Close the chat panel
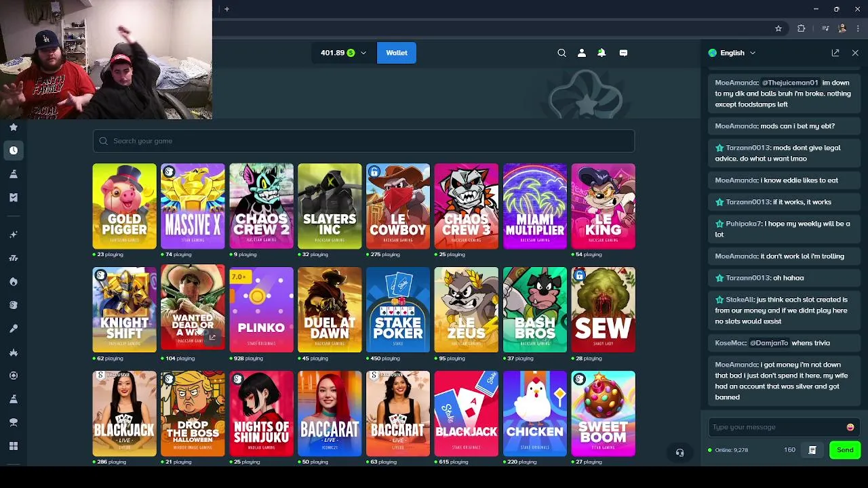868x488 pixels. (x=855, y=53)
